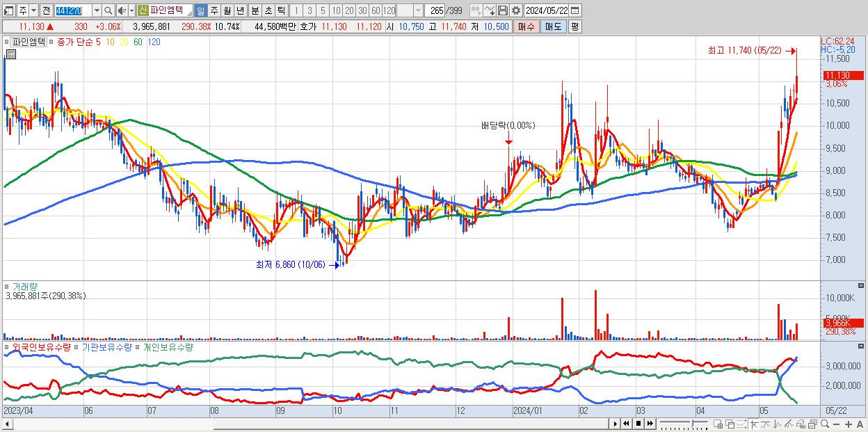Click the replay speed slider
Screen dimensions: 868x432
(684, 424)
